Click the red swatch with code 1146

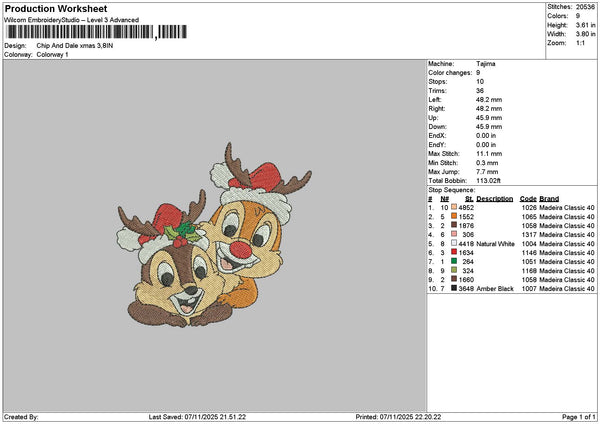454,253
